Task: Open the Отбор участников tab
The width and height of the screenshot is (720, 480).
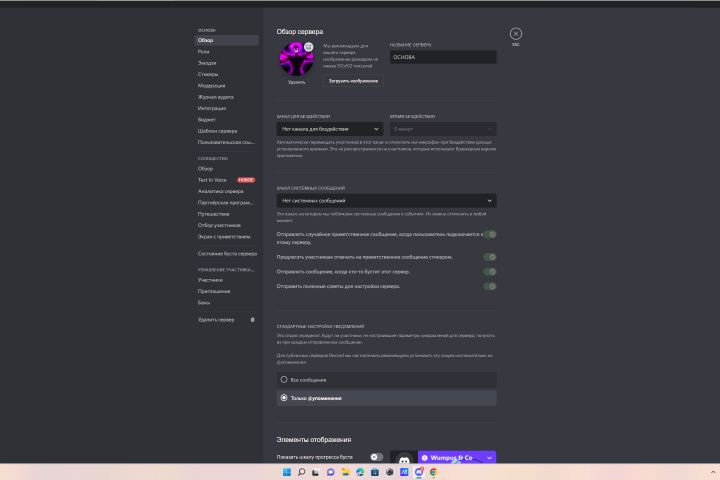Action: coord(226,225)
